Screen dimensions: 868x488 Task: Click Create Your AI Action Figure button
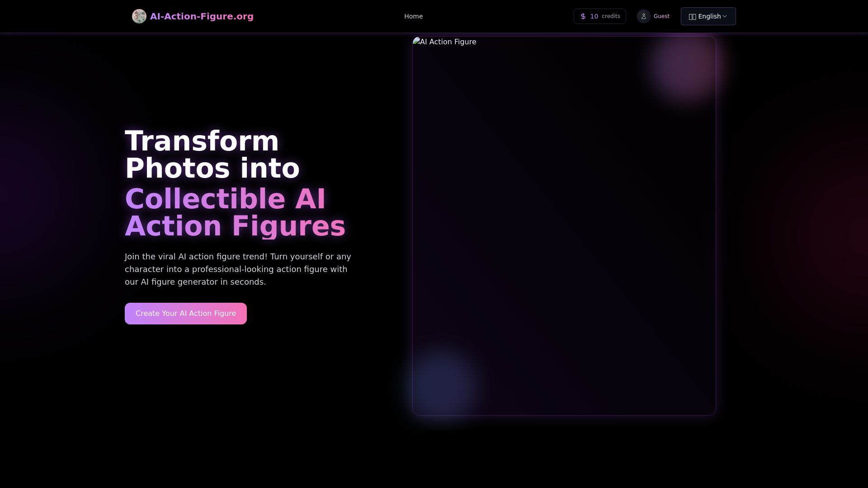coord(185,313)
